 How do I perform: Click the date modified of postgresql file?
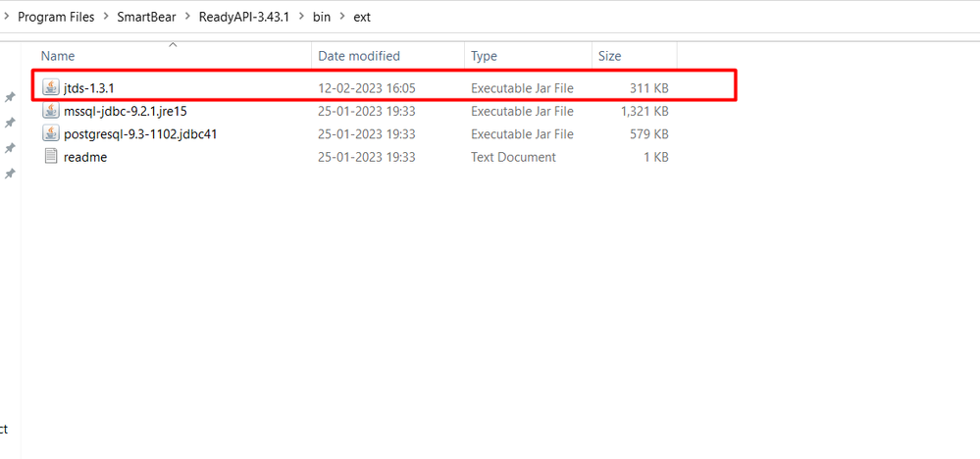click(367, 134)
